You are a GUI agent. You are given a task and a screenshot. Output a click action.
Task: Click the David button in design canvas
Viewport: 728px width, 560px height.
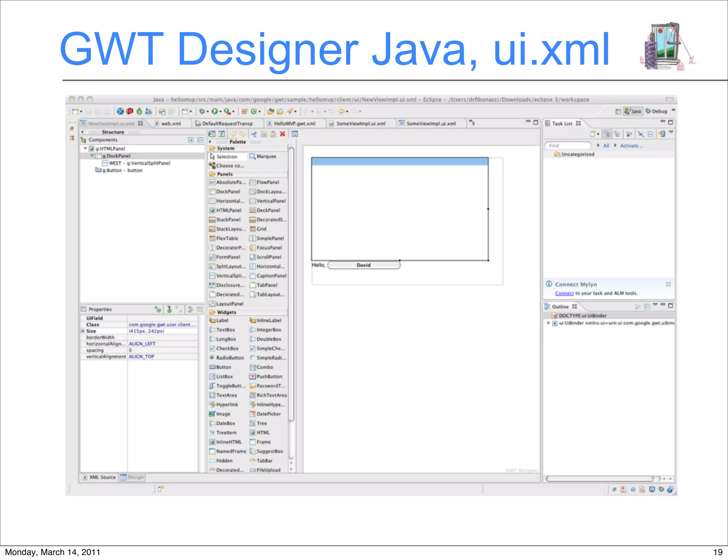364,265
